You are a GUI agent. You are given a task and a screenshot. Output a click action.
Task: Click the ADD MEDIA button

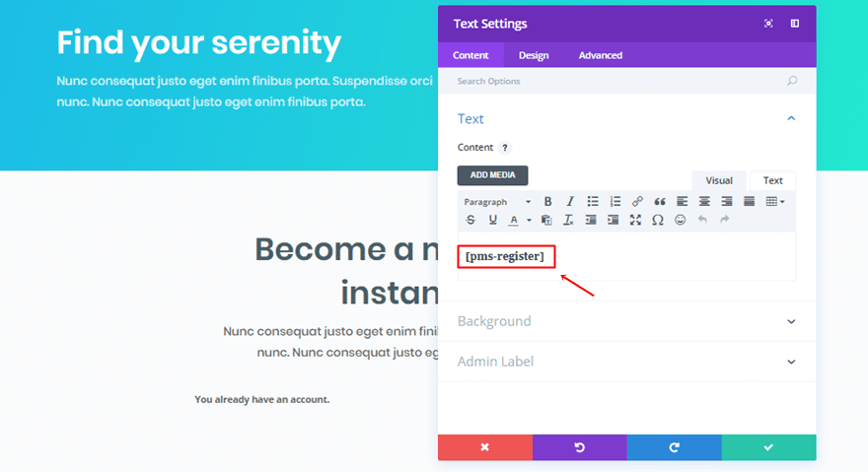(492, 174)
